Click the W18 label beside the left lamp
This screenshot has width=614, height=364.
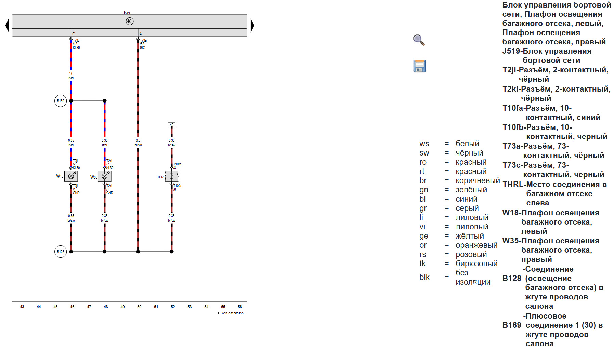point(60,176)
